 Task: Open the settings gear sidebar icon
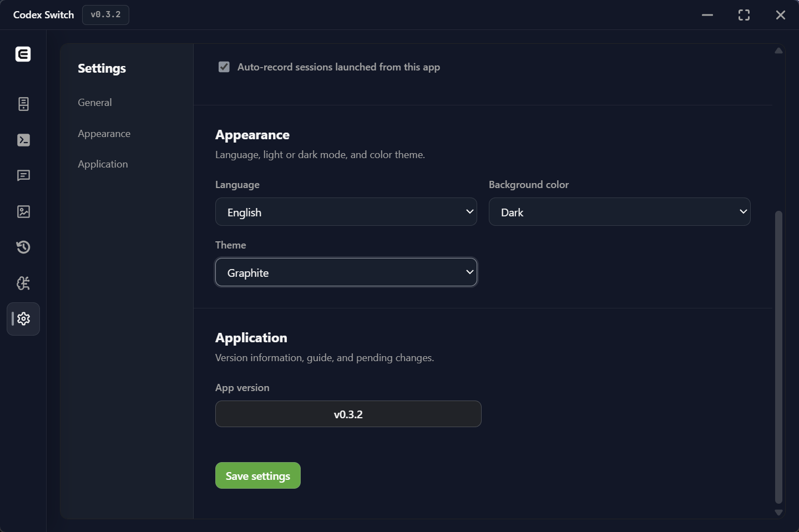click(x=23, y=319)
